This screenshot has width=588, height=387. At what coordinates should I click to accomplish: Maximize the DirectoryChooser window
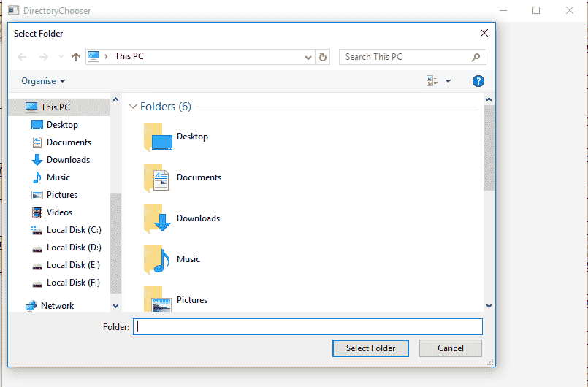(x=536, y=10)
